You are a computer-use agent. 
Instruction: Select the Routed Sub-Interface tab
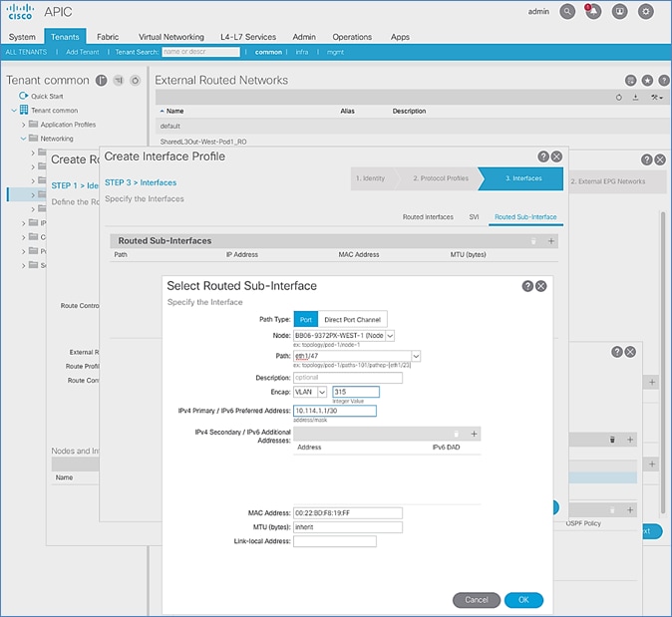point(525,217)
